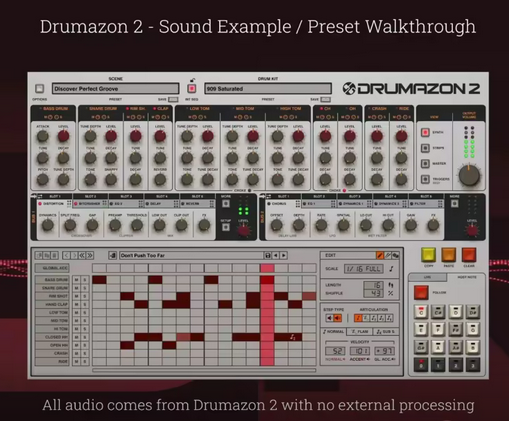Open the Options menu button
This screenshot has width=509, height=421.
click(x=40, y=89)
